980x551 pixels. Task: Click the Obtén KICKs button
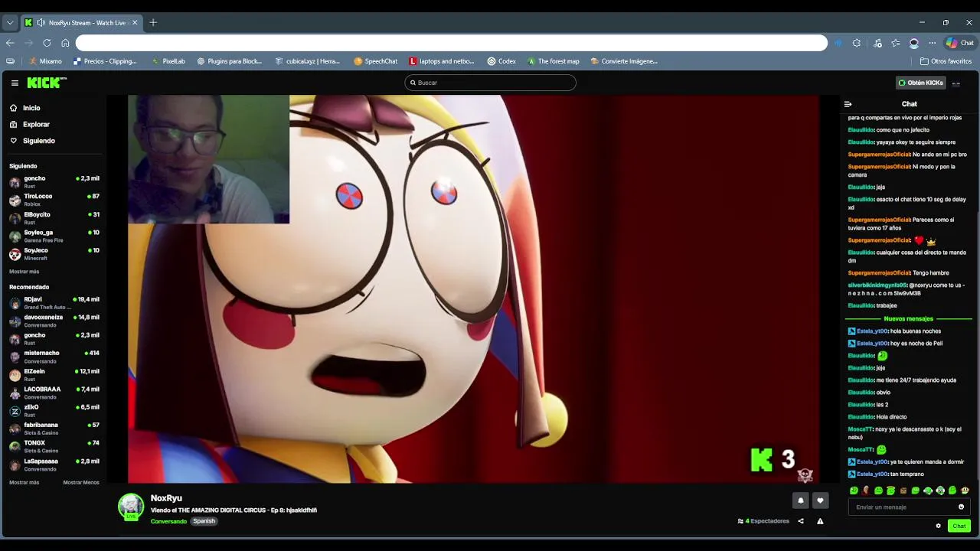pos(921,83)
